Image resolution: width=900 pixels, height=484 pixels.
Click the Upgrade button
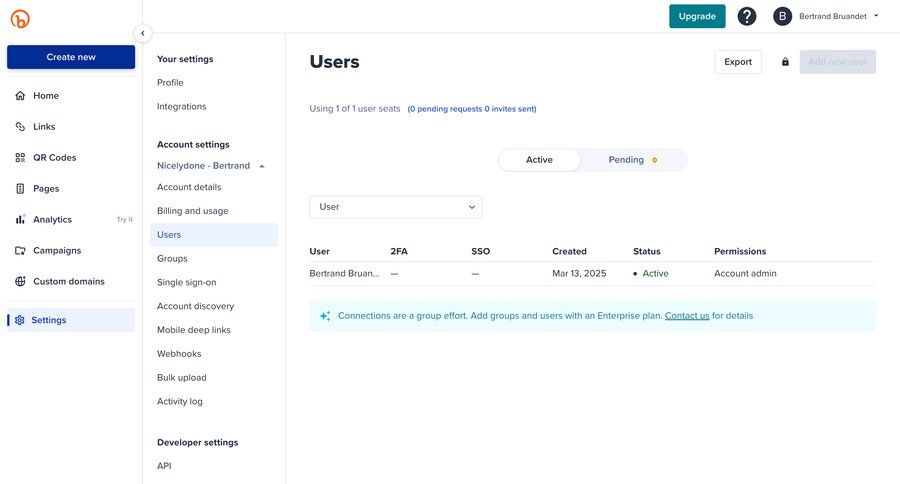coord(697,16)
